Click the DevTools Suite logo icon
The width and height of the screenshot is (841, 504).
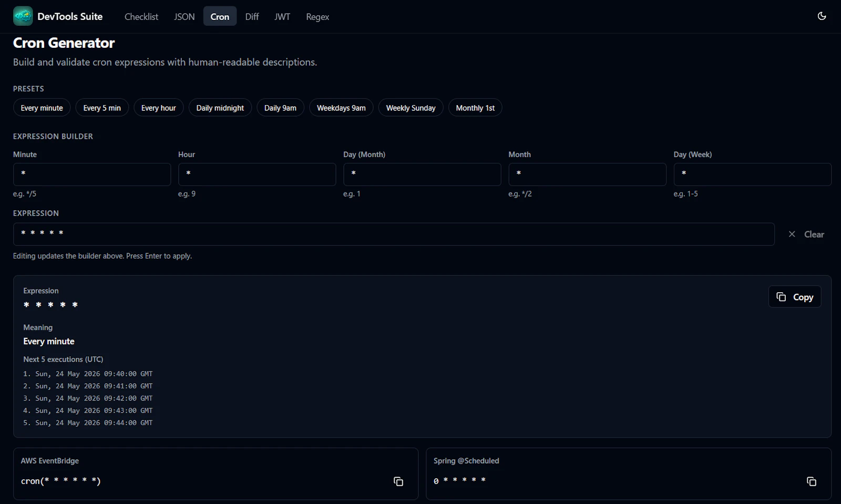point(23,16)
